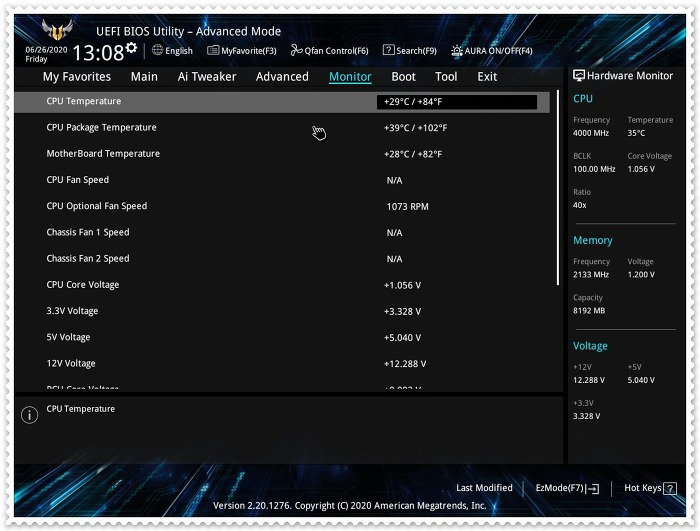Show Hot Keys help
The height and width of the screenshot is (531, 700).
pyautogui.click(x=650, y=488)
